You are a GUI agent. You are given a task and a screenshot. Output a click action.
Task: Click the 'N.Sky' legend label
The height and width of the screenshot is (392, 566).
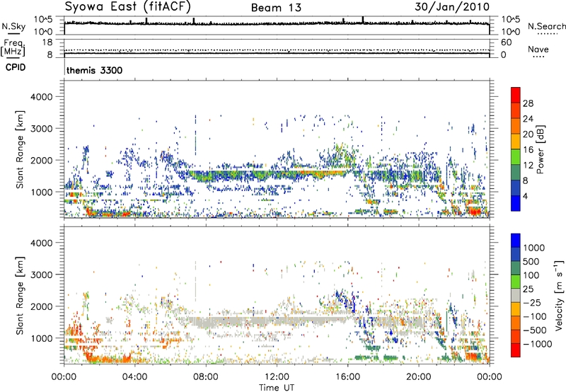click(x=13, y=26)
